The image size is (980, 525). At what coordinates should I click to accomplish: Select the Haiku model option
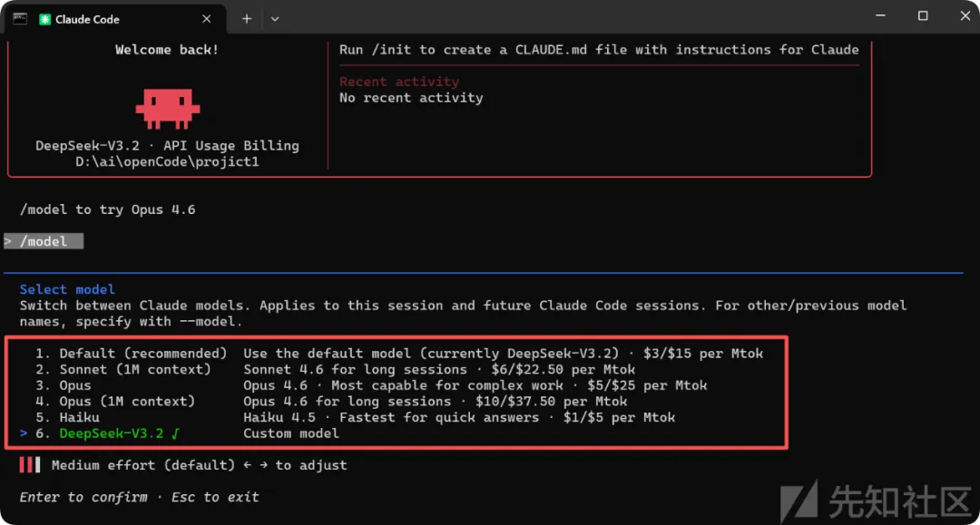(x=79, y=417)
